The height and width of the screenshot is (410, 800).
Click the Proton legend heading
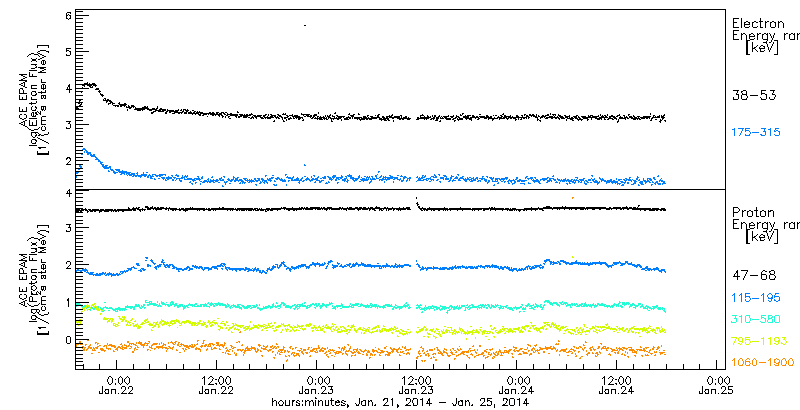click(x=754, y=212)
